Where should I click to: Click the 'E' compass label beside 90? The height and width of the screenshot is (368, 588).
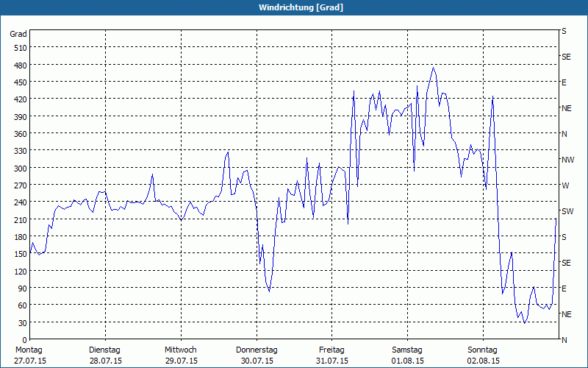coord(564,289)
